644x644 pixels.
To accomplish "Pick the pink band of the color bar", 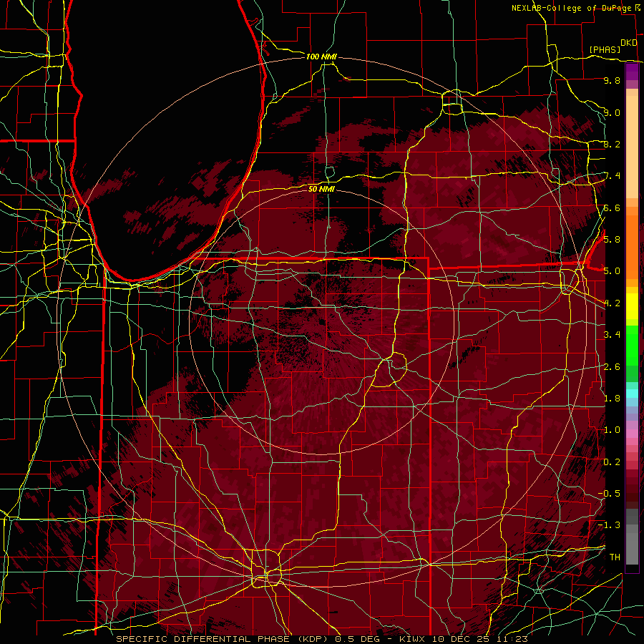I will 632,434.
